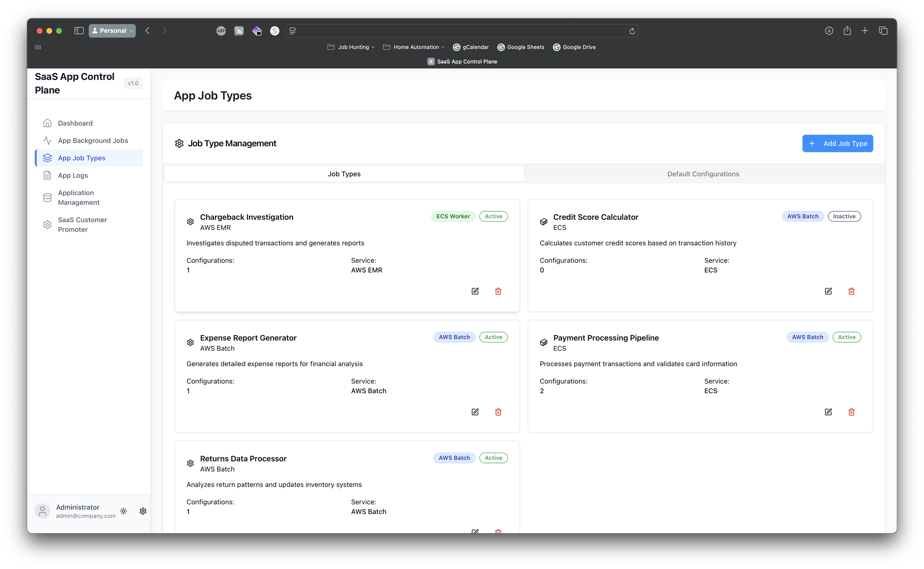Click the browser address bar

coord(461,31)
